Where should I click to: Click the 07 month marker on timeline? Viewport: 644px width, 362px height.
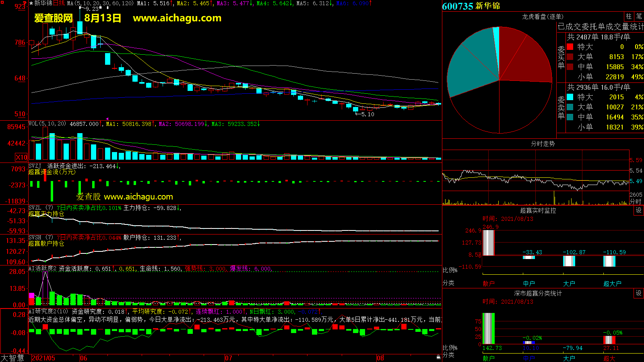[228, 358]
